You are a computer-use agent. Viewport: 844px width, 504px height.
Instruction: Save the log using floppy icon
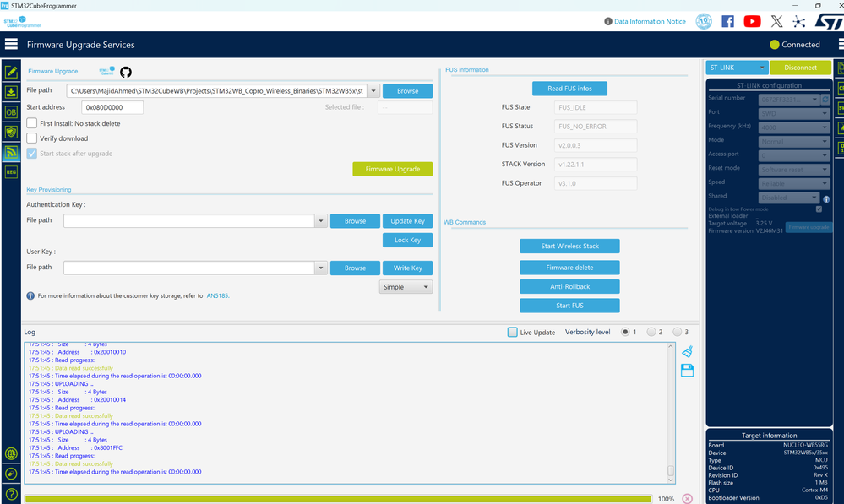click(688, 371)
